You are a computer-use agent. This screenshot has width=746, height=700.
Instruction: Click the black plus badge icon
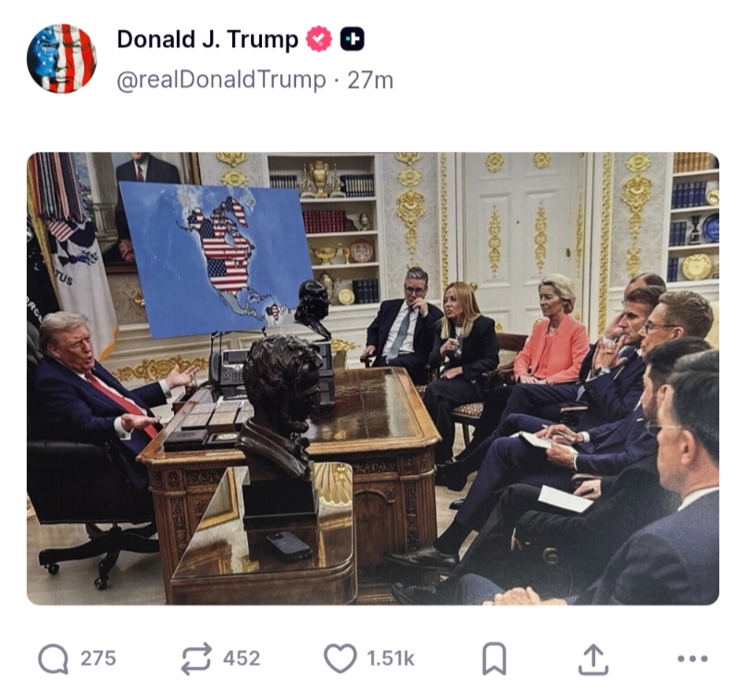(x=352, y=39)
